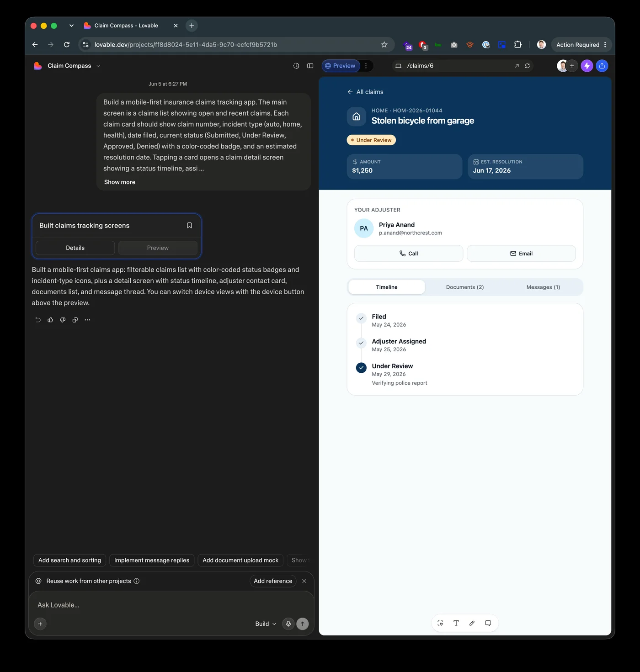Screen dimensions: 640x672
Task: Expand the Claim Compass project dropdown
Action: pyautogui.click(x=98, y=66)
